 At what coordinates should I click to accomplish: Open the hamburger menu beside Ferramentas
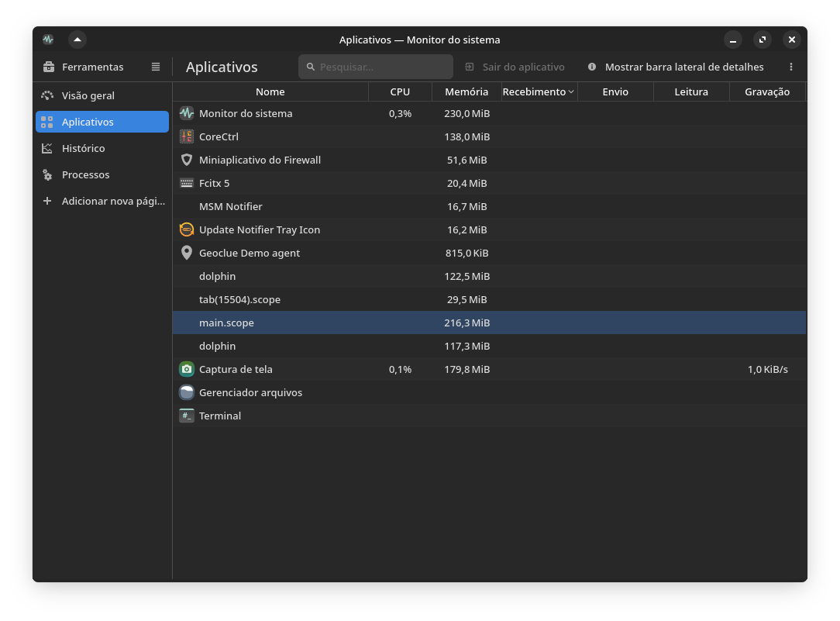pos(155,67)
